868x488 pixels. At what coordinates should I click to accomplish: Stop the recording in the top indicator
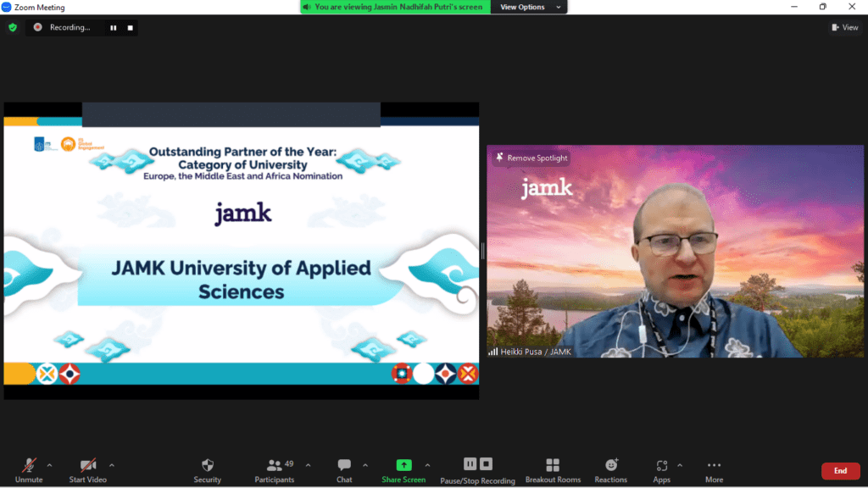point(130,27)
